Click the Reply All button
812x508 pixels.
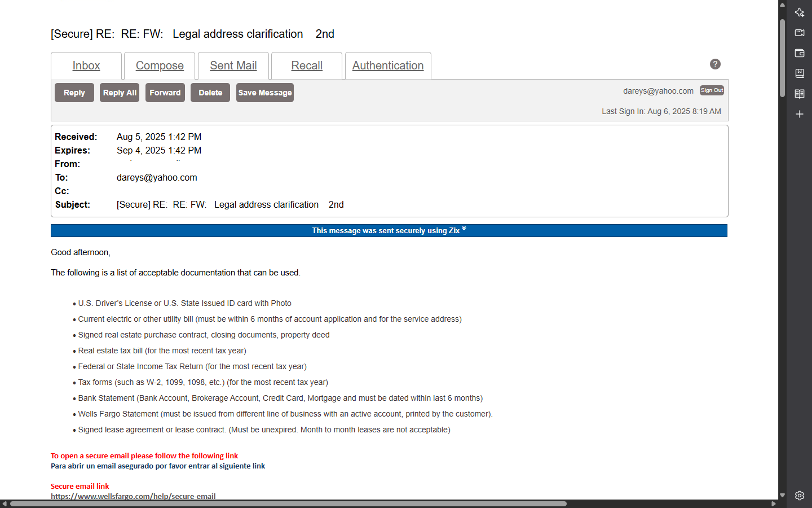pos(120,93)
